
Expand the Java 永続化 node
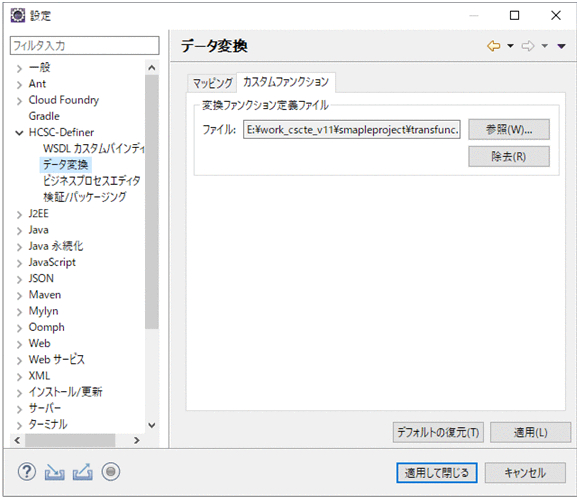click(x=19, y=247)
